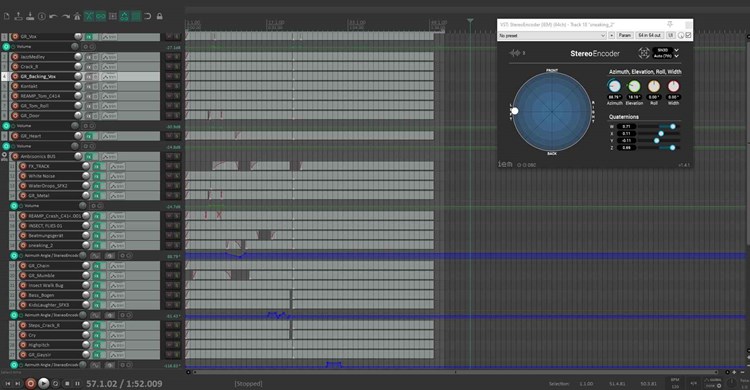Open the ambisonic order Auto dropdown
Image resolution: width=750 pixels, height=390 pixels.
(665, 56)
